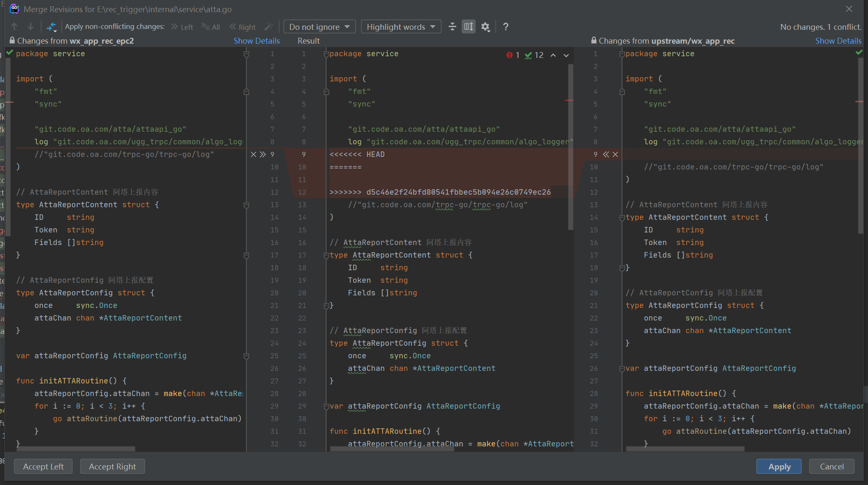Select Show Details for upstream/wx_app_rec
The width and height of the screenshot is (868, 485).
837,41
